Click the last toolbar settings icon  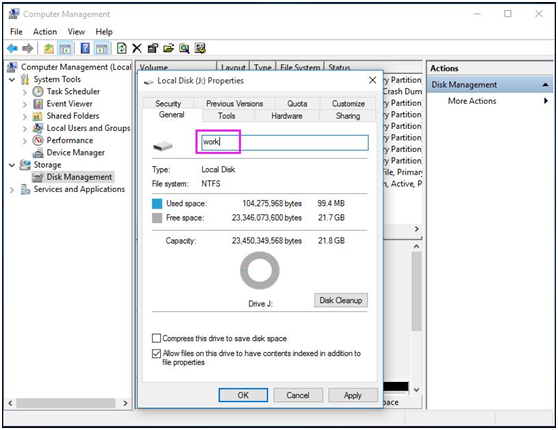click(200, 48)
